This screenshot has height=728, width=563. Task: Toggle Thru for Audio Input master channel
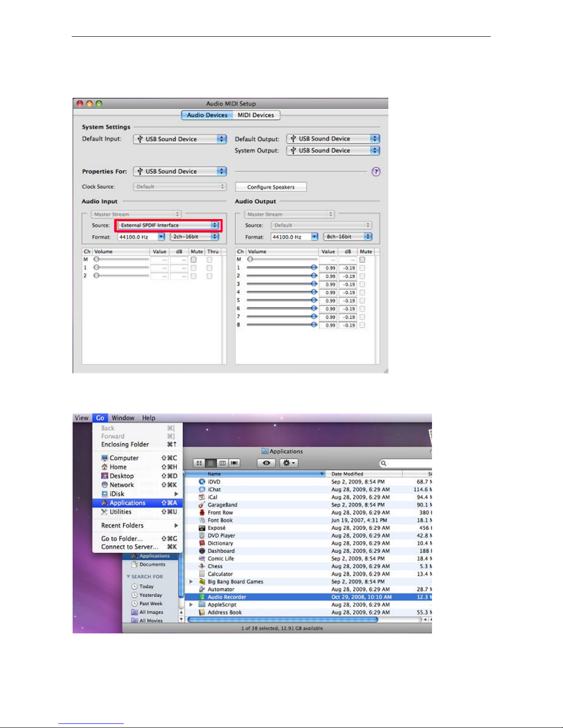210,260
